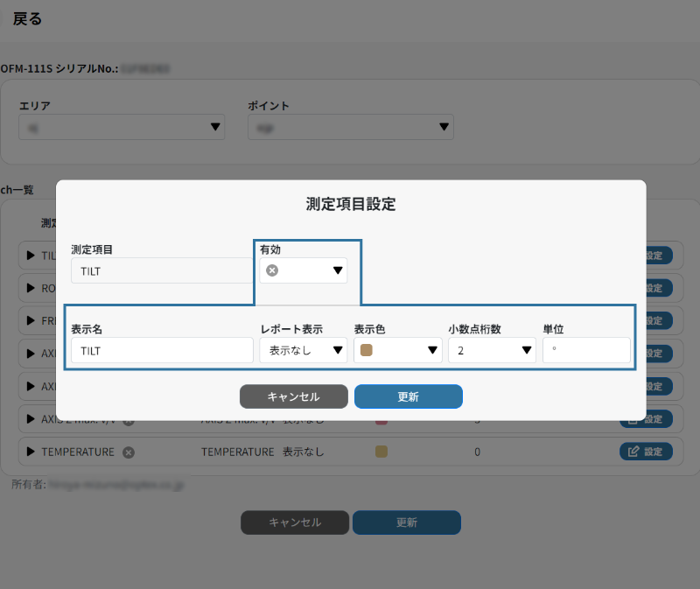Open the 小数点桁数 dropdown

click(x=492, y=350)
